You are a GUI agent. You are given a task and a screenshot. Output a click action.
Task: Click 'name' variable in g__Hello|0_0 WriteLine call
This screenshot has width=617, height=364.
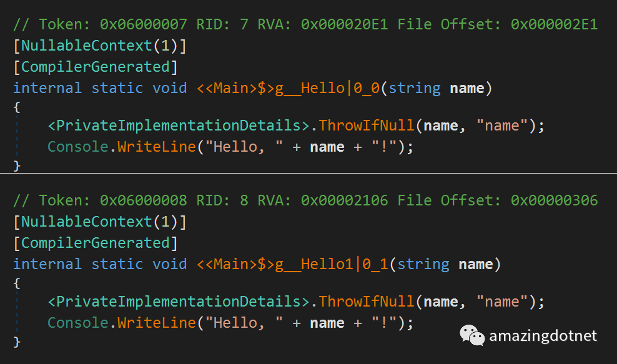point(327,147)
